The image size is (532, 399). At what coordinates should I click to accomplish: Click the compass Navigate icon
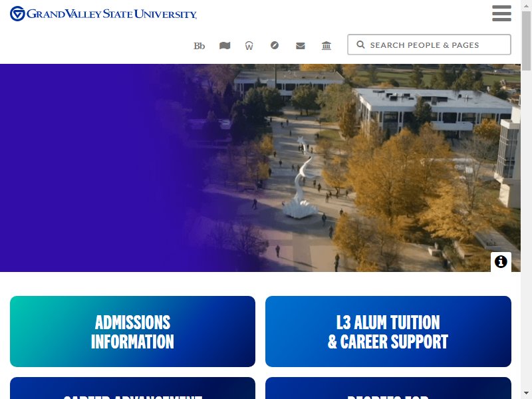coord(275,45)
